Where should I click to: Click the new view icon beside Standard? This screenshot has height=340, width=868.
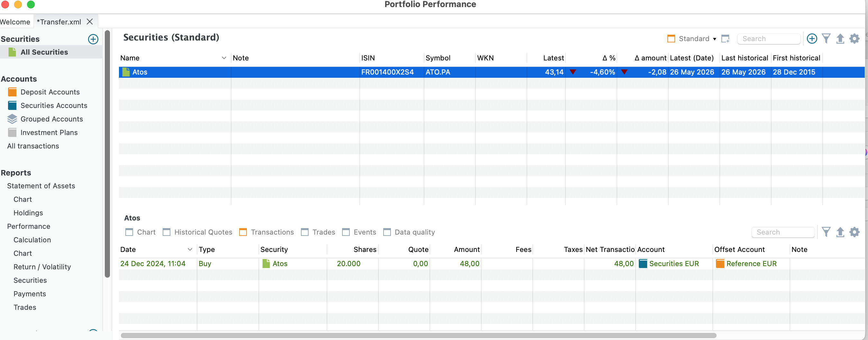point(725,39)
